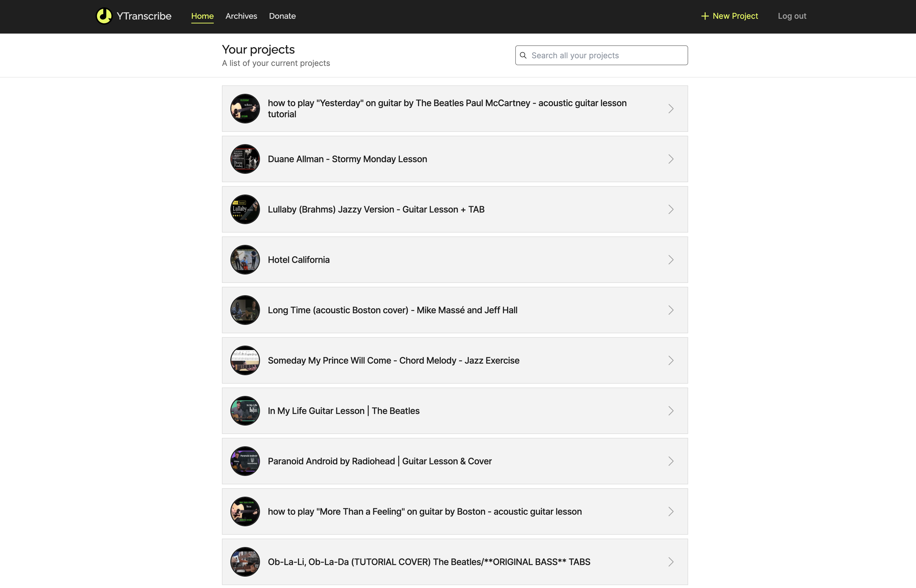Expand the Long Time cover row chevron

(671, 310)
